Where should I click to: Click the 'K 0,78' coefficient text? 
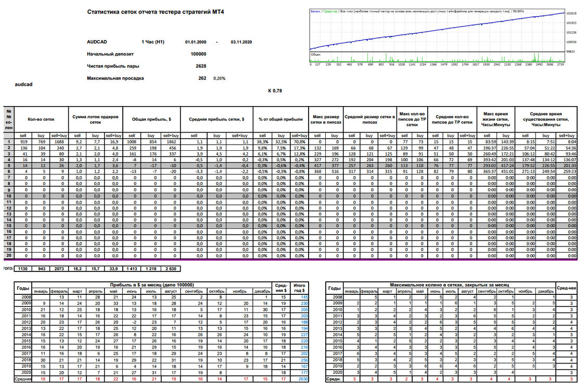pos(275,90)
